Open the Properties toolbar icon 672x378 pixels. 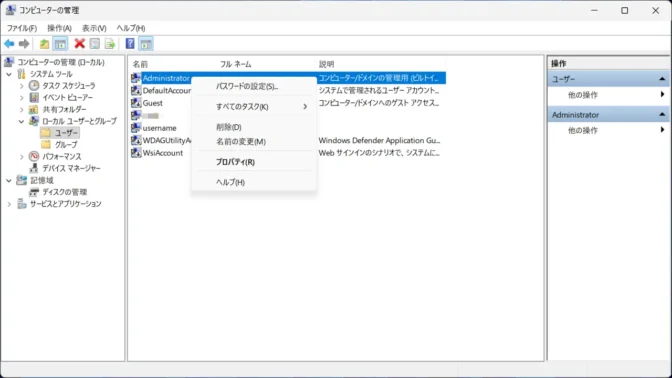tap(95, 44)
